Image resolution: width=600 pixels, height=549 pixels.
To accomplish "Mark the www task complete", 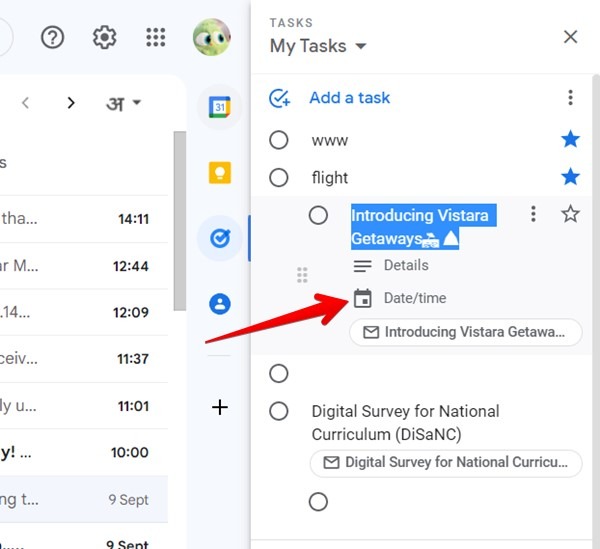I will coord(279,140).
